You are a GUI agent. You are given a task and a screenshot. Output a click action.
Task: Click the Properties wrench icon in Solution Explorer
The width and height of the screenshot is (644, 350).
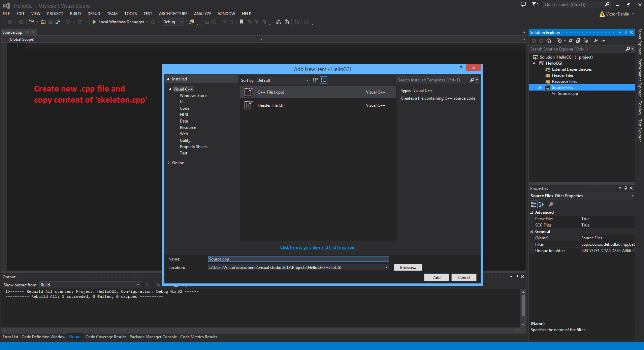[x=595, y=41]
